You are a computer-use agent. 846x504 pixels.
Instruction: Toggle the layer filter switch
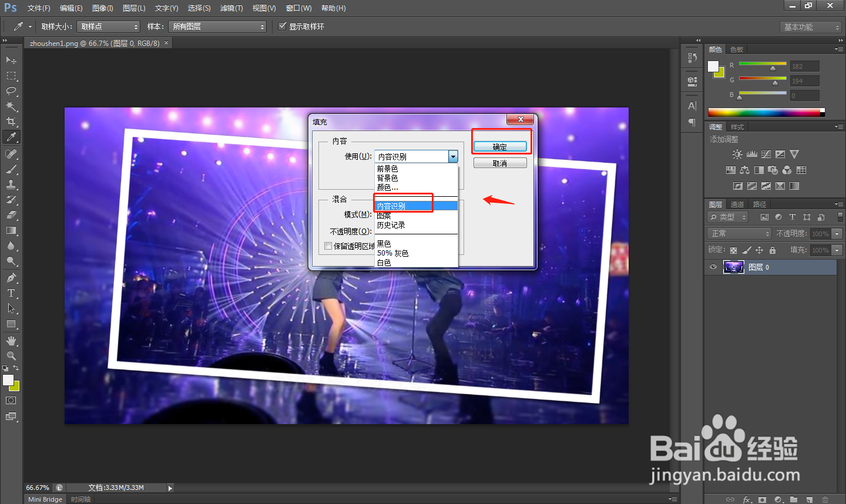(840, 217)
